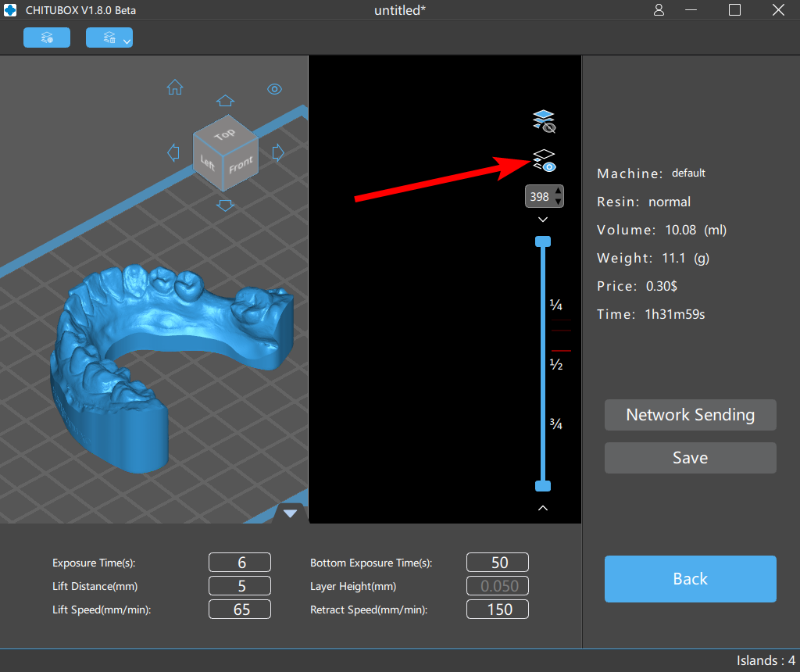Click the Lift Distance field value 5

tap(240, 586)
